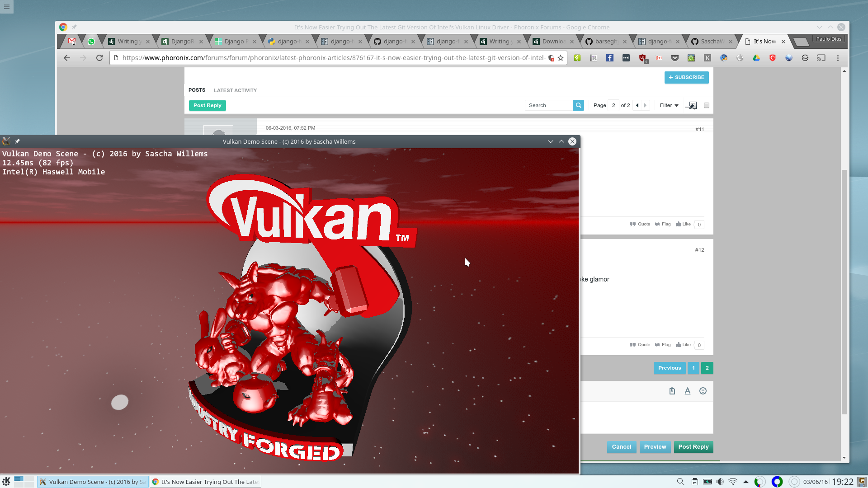Open Chrome's three-dot menu
868x488 pixels.
pyautogui.click(x=838, y=58)
